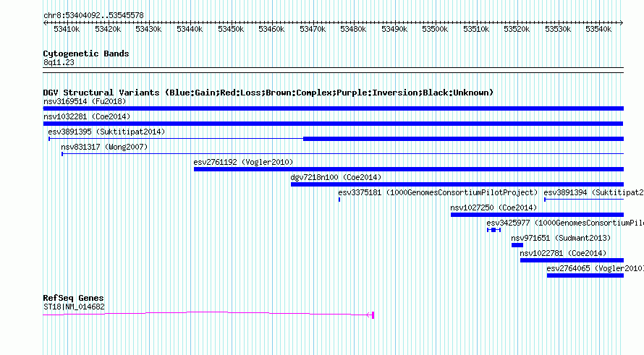This screenshot has height=355, width=644.
Task: Click the 53500k ruler tick label
Action: pyautogui.click(x=435, y=29)
